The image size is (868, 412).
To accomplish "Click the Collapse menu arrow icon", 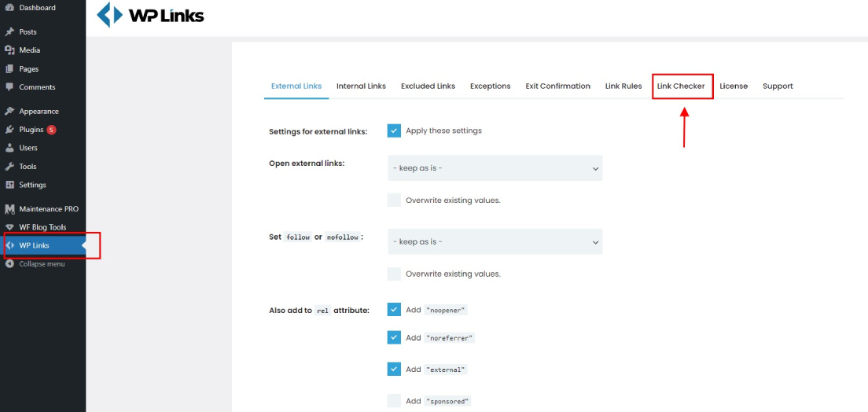I will pyautogui.click(x=9, y=264).
